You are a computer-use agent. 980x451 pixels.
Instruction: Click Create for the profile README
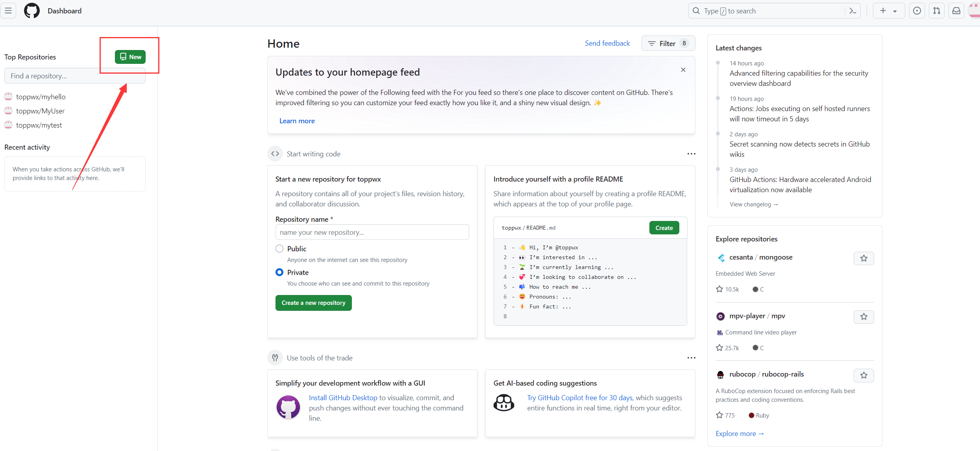coord(664,228)
